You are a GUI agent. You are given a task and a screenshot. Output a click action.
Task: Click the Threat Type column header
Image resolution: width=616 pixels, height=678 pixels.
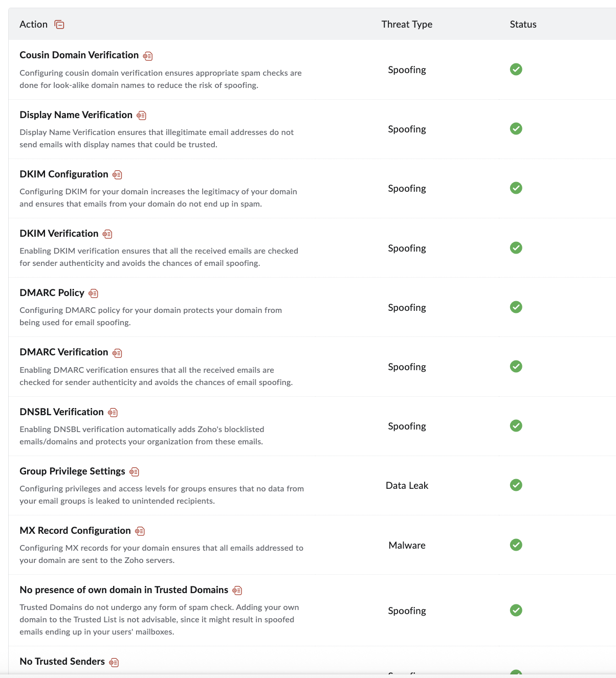(x=407, y=25)
